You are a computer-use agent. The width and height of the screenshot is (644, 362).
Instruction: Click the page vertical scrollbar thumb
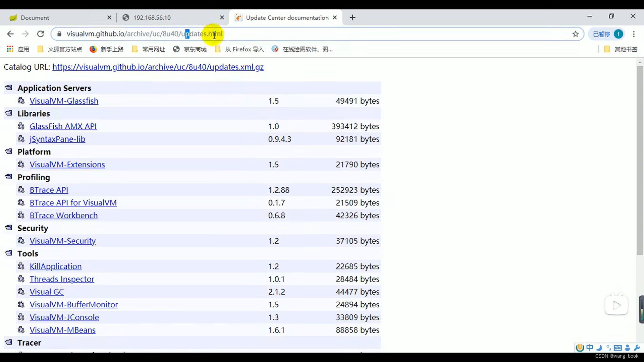tap(640, 161)
